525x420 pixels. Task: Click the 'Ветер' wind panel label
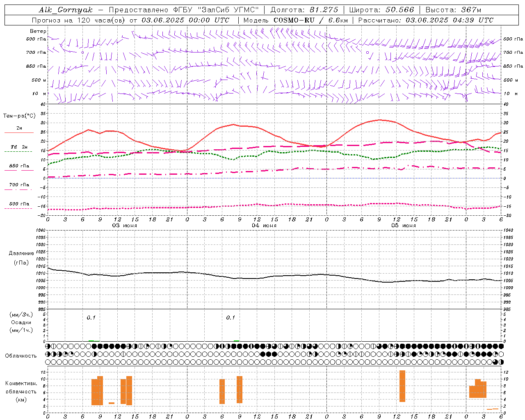click(38, 31)
